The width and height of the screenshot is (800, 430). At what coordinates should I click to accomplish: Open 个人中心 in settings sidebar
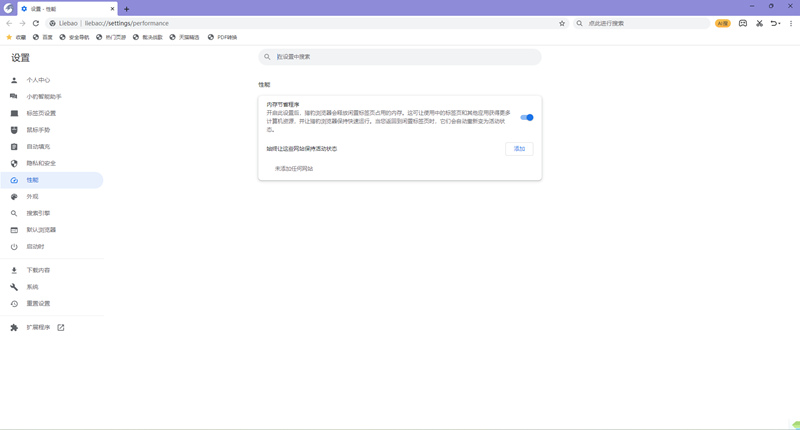(38, 80)
